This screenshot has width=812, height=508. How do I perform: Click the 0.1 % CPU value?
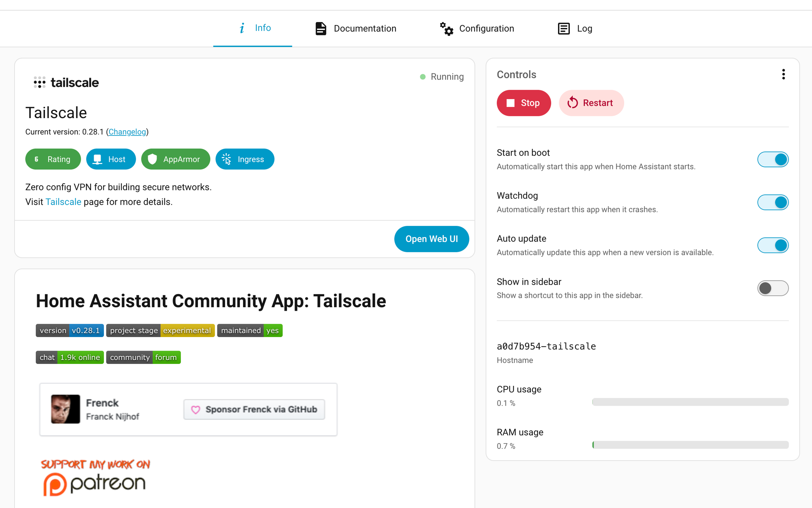(x=506, y=403)
